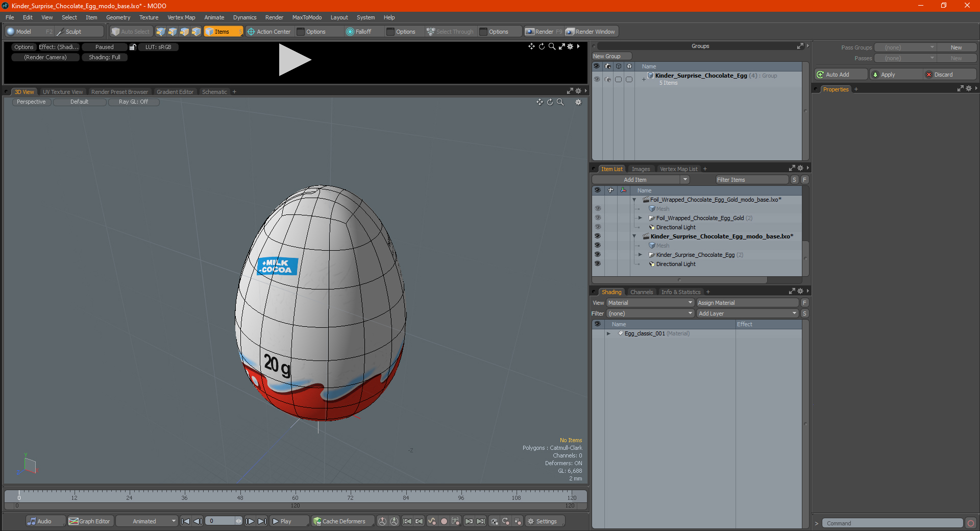Open the Pass Groups dropdown

click(x=905, y=47)
